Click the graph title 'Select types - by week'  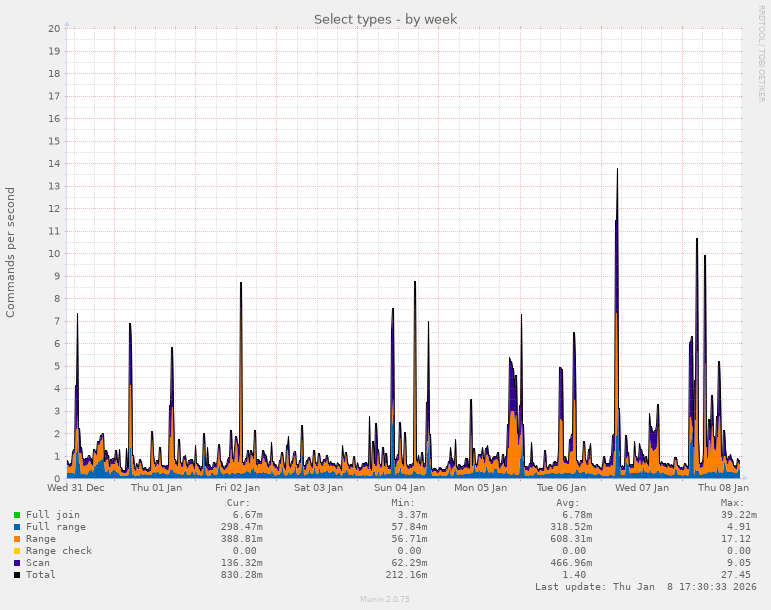[385, 19]
